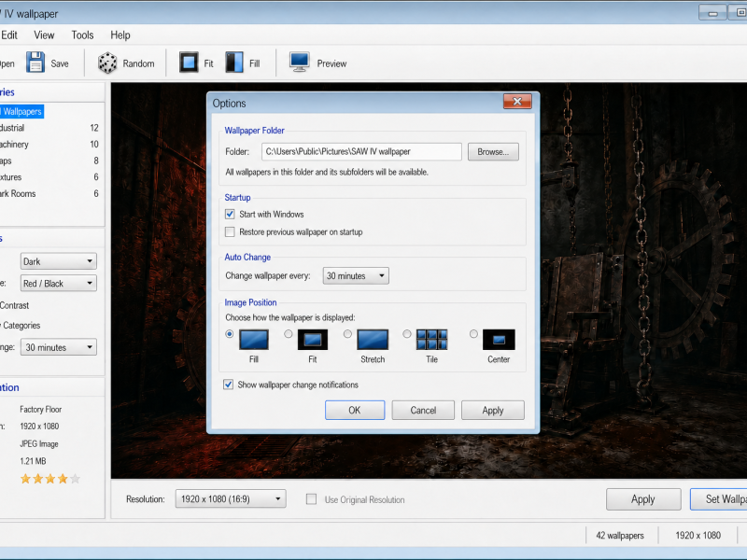This screenshot has width=747, height=560.
Task: Select the Dark Rooms category row
Action: pyautogui.click(x=50, y=193)
